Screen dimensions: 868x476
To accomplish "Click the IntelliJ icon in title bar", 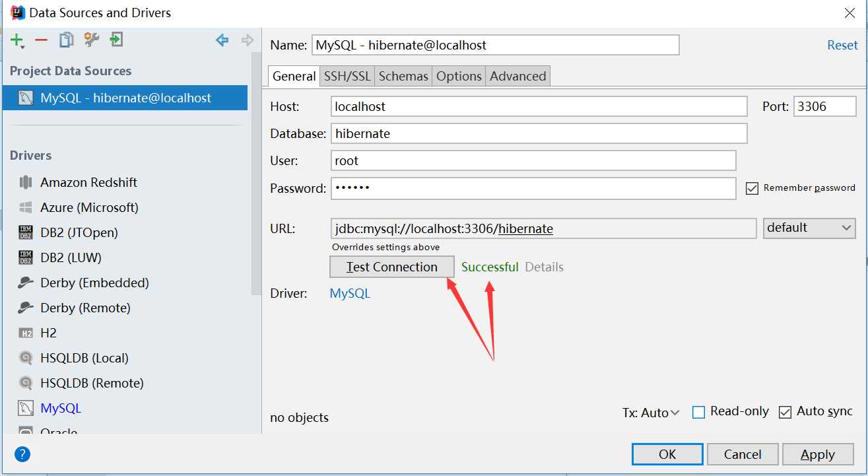I will (x=18, y=13).
